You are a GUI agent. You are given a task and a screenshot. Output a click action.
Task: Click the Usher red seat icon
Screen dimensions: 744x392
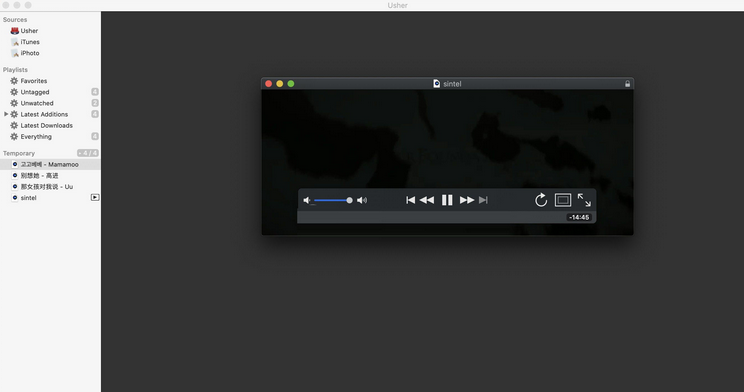(x=15, y=31)
